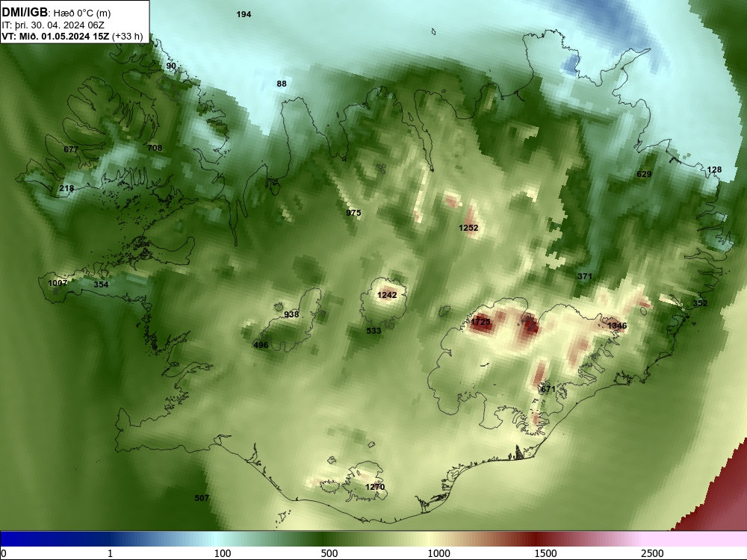Click the color scale at the 1500 label
This screenshot has height=560, width=747.
(545, 553)
